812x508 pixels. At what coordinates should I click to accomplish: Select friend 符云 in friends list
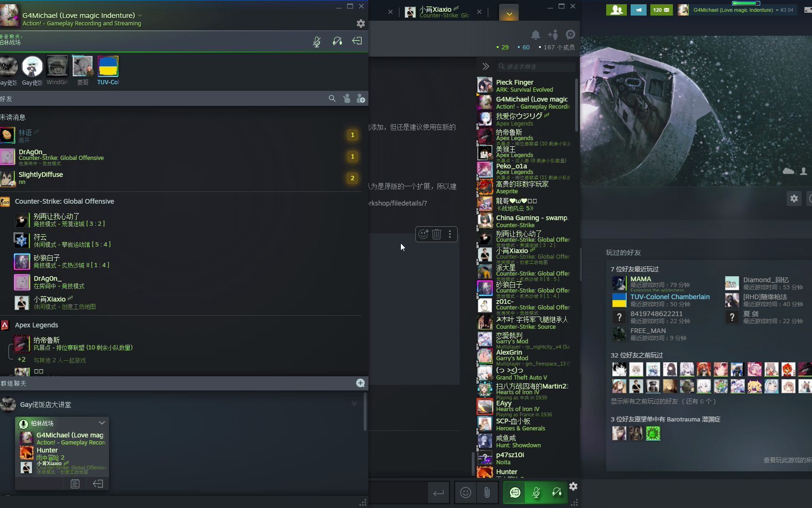tap(188, 240)
